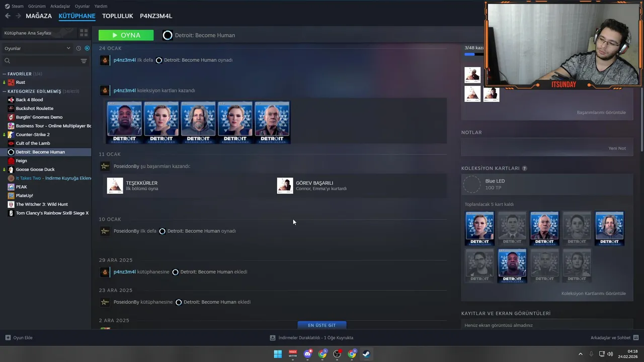Switch library to grid view icon
Screen dimensions: 644x362
coord(84,33)
